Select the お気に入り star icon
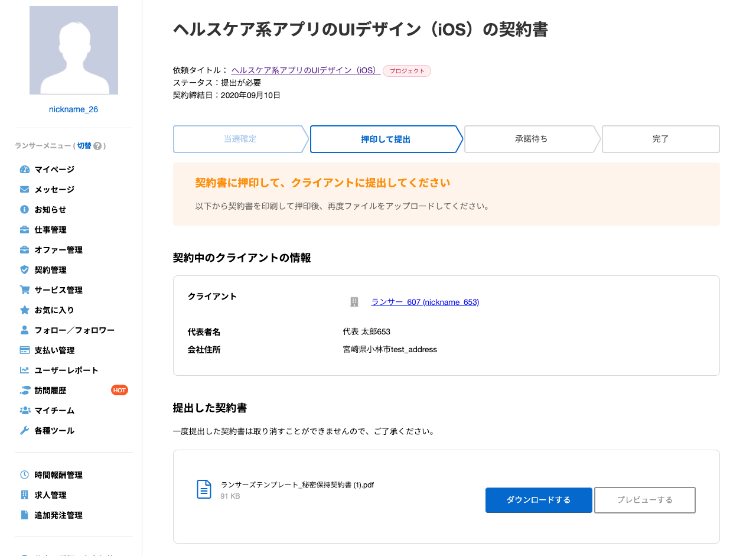The image size is (756, 556). 24,310
